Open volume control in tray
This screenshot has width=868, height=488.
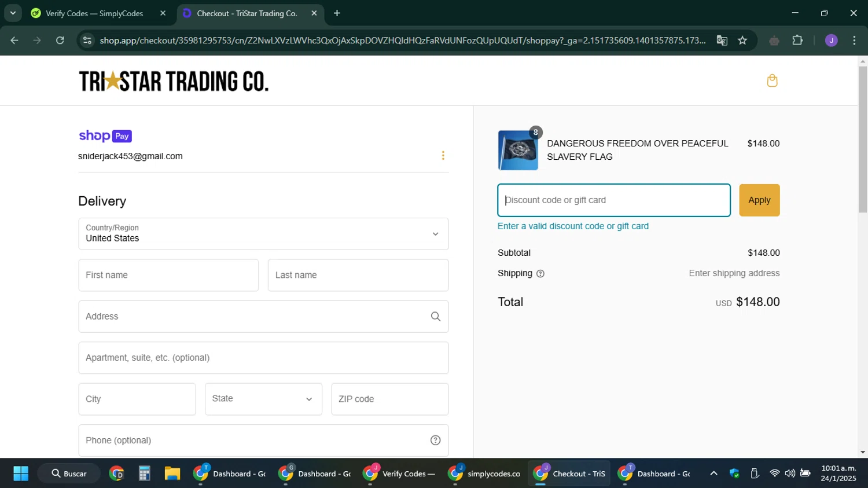[790, 474]
